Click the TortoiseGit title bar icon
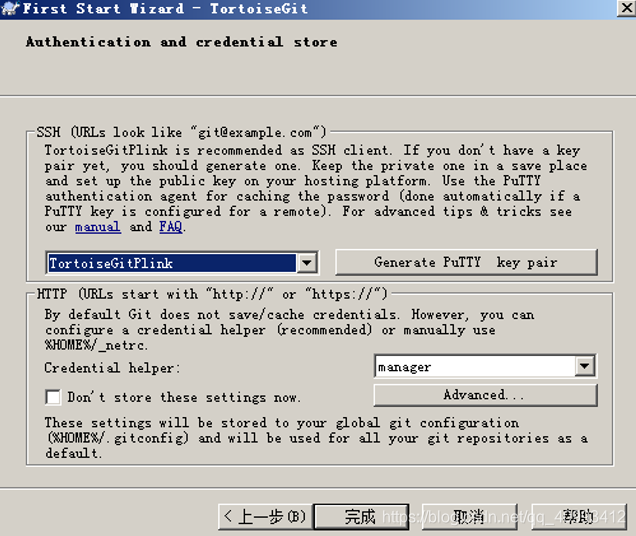 10,9
